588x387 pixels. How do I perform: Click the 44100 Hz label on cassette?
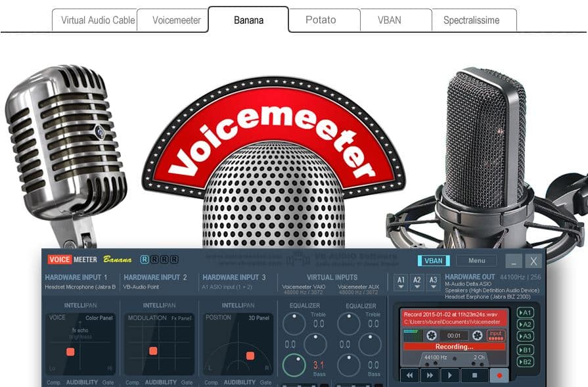click(436, 357)
